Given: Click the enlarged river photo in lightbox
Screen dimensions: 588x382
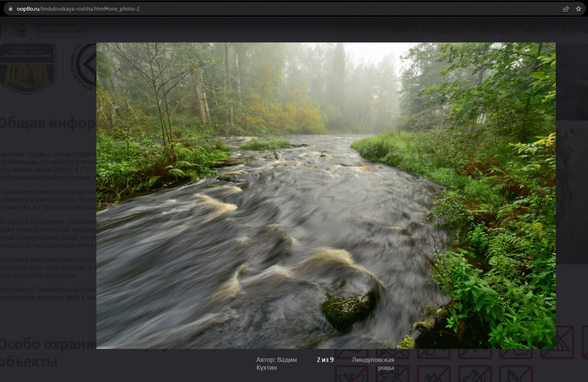Looking at the screenshot, I should point(326,196).
